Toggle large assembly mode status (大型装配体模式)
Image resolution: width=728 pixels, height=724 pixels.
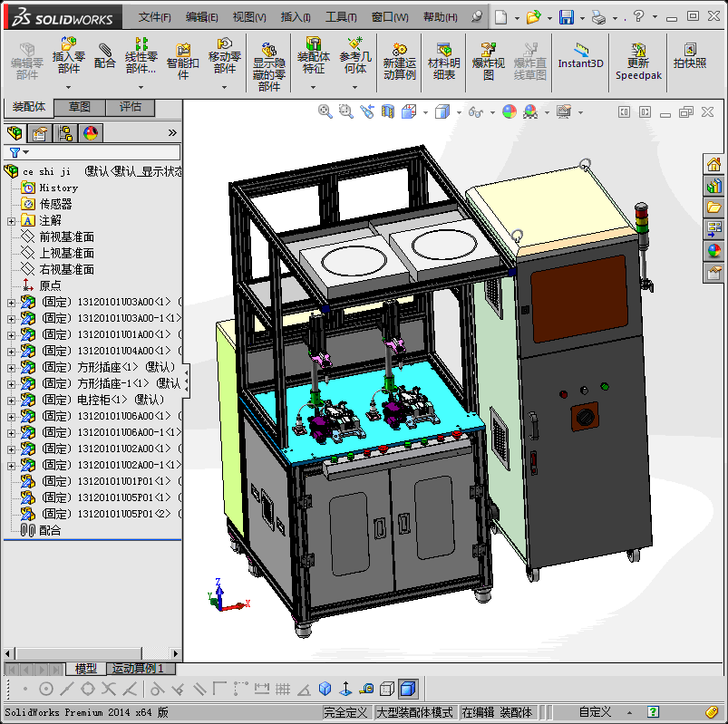[x=414, y=712]
